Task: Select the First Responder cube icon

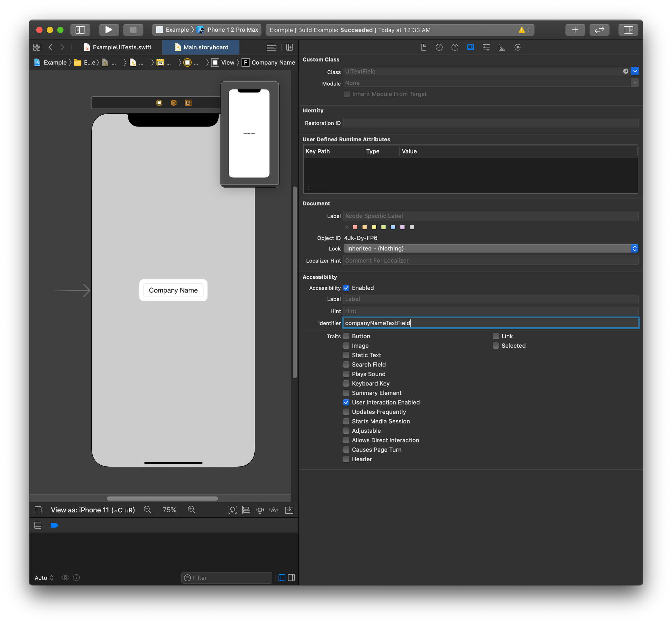Action: [x=173, y=103]
